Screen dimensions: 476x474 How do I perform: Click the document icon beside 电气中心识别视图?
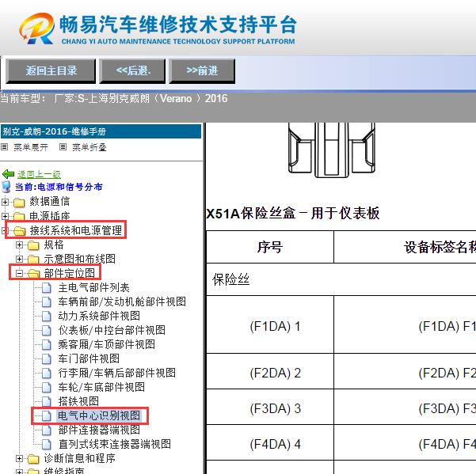click(47, 416)
